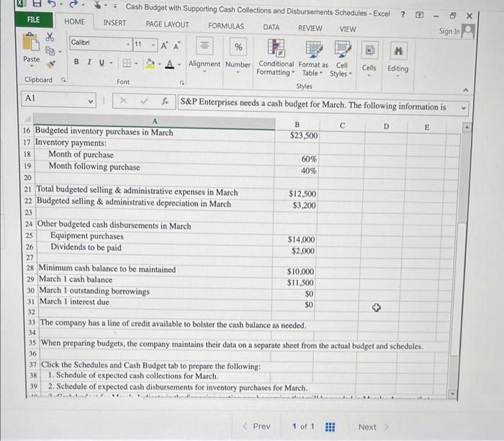Click the font color A swatch
This screenshot has height=441, width=504.
(x=170, y=64)
